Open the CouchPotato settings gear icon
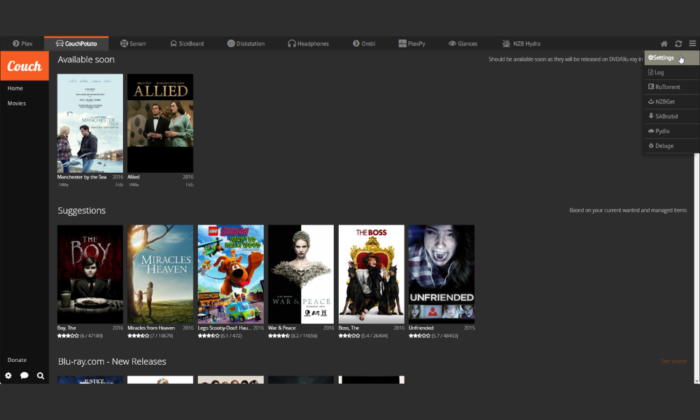Viewport: 700px width, 420px height. click(x=8, y=376)
